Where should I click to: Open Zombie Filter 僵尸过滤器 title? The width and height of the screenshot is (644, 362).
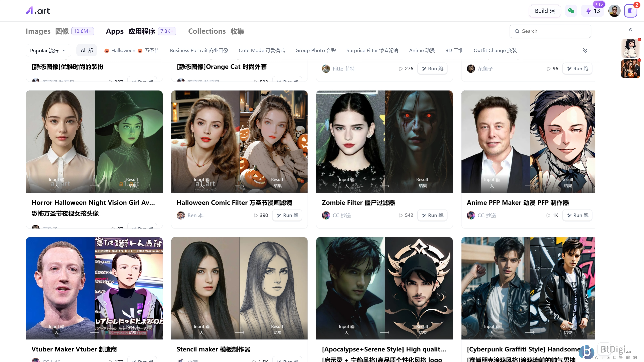(358, 203)
